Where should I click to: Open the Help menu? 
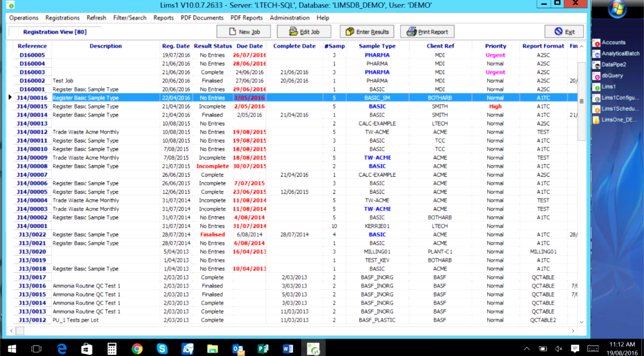pyautogui.click(x=323, y=18)
